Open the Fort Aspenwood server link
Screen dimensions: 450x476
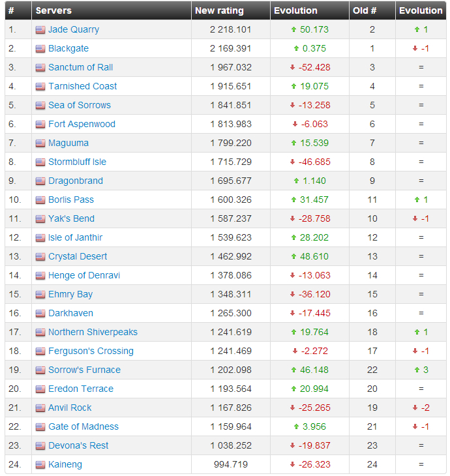click(x=82, y=124)
